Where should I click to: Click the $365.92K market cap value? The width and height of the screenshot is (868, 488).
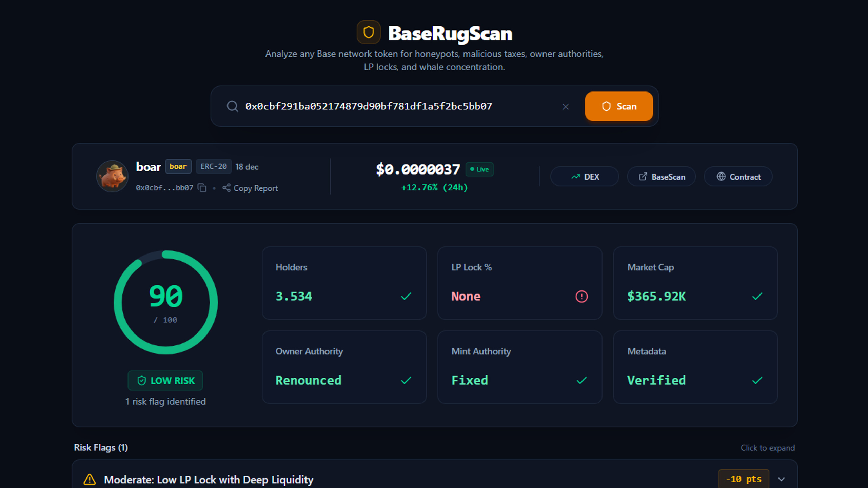[656, 297]
